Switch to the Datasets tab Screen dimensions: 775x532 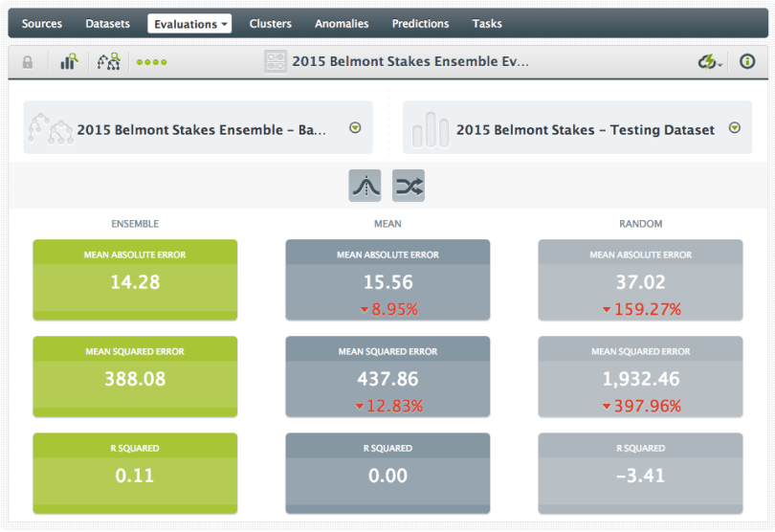[x=107, y=24]
